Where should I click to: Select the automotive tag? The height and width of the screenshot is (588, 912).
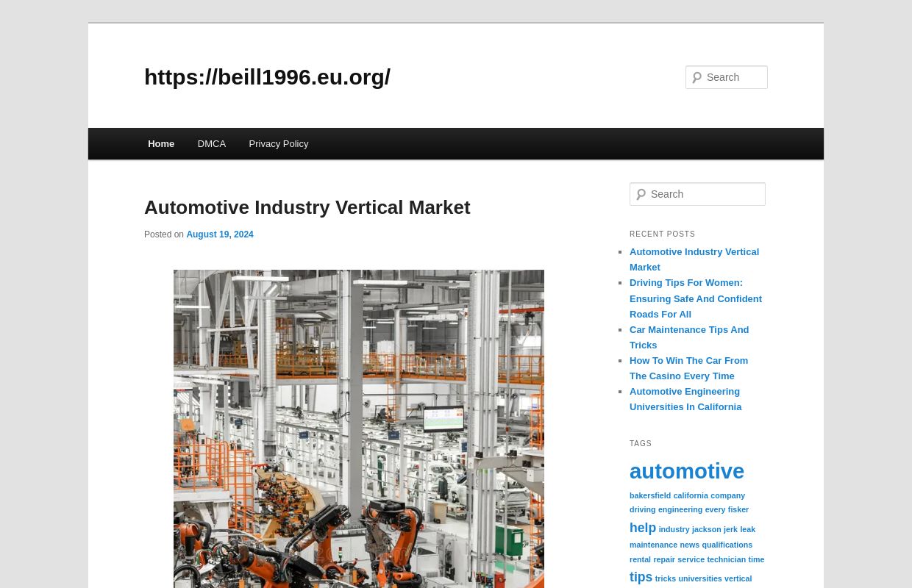(x=686, y=471)
